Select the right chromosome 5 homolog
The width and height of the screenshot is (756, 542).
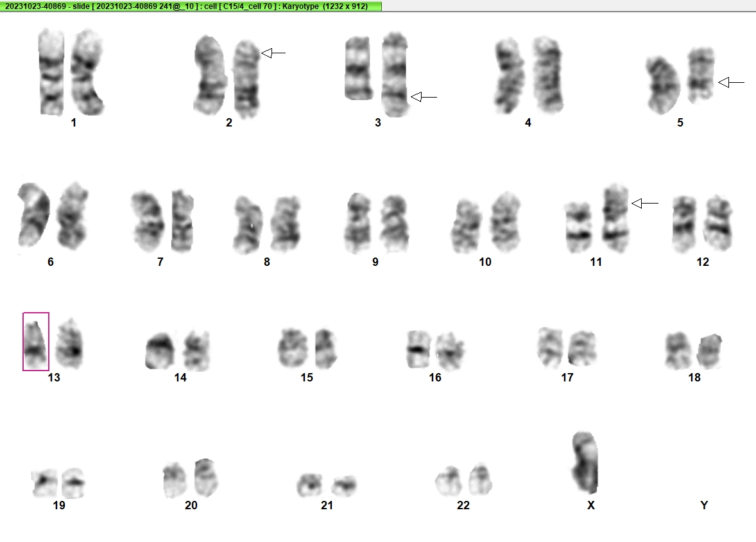point(701,74)
